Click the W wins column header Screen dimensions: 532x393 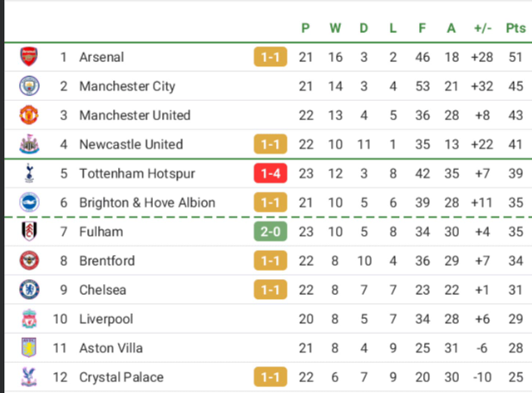pos(335,28)
